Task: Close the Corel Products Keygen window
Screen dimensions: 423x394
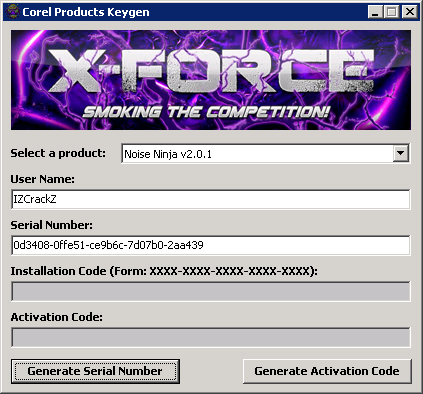Action: point(409,12)
